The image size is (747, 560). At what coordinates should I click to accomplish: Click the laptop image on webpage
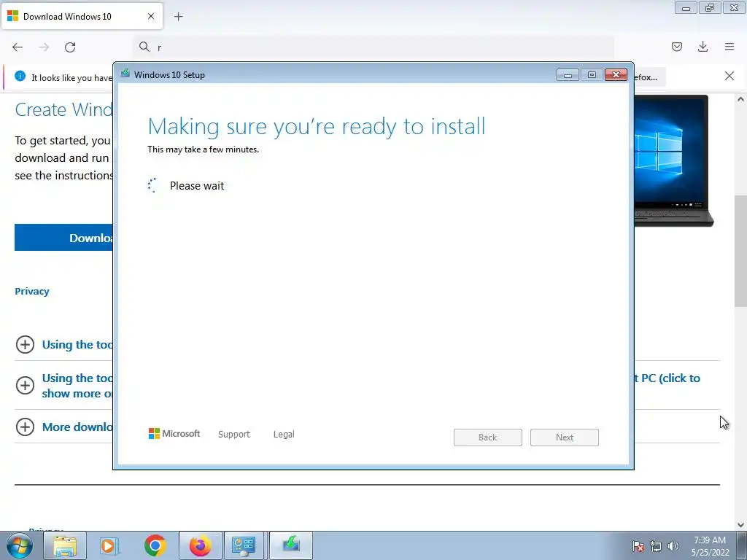[x=673, y=161]
